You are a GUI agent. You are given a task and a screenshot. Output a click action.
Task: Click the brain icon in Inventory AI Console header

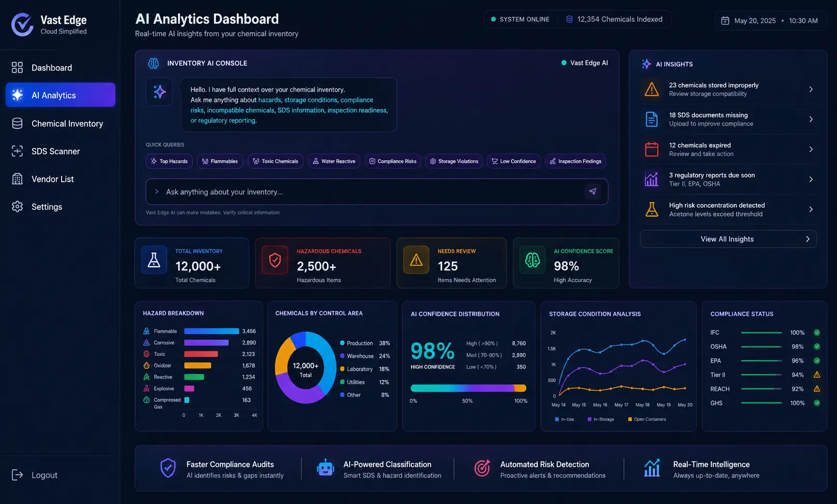click(153, 63)
